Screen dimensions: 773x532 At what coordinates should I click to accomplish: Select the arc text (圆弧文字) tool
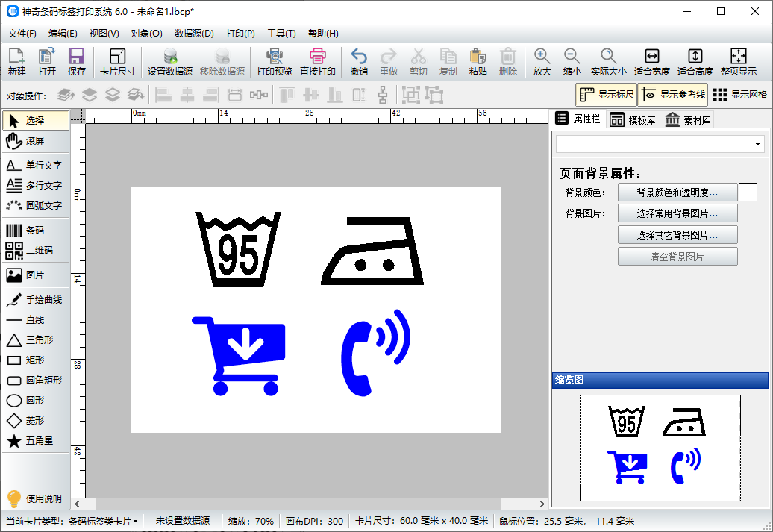(35, 205)
